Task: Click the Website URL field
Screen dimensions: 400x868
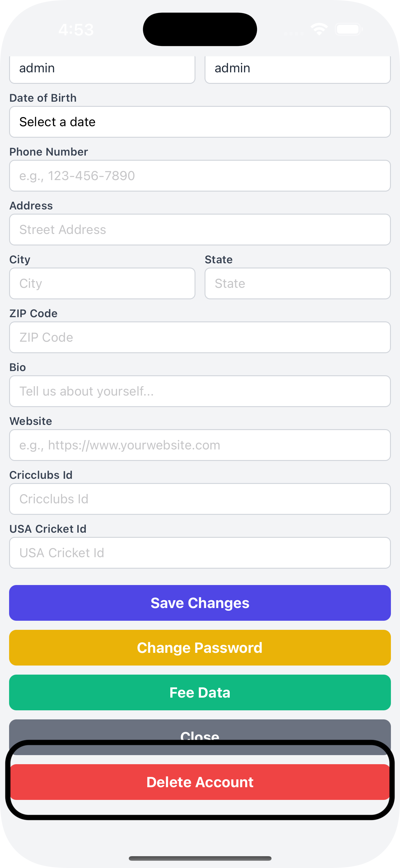Action: coord(200,446)
